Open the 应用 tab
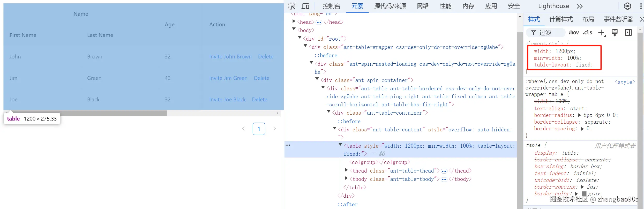Viewport: 644px width, 209px height. [x=491, y=6]
